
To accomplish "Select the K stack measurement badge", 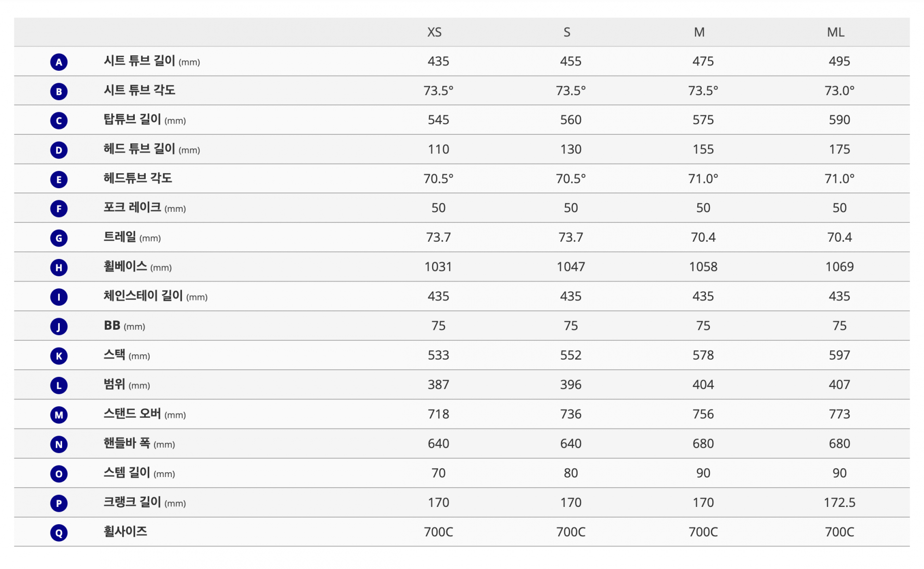I will (59, 356).
